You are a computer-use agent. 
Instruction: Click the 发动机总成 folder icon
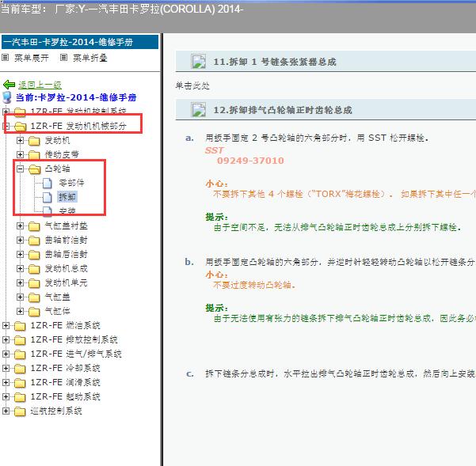click(34, 269)
